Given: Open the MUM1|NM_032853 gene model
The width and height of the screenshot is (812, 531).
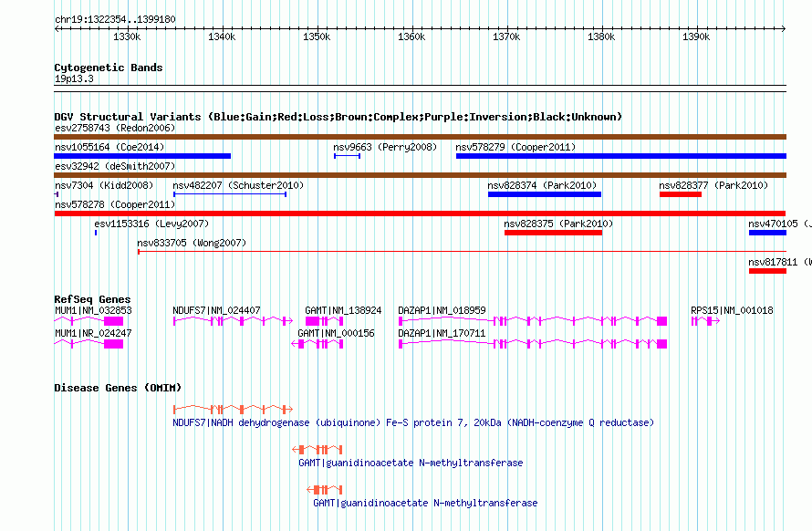Looking at the screenshot, I should coord(88,321).
